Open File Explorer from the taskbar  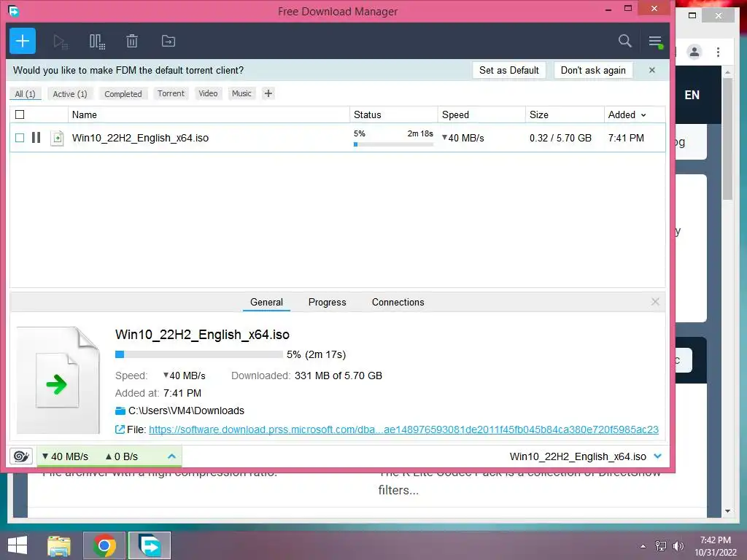click(59, 545)
